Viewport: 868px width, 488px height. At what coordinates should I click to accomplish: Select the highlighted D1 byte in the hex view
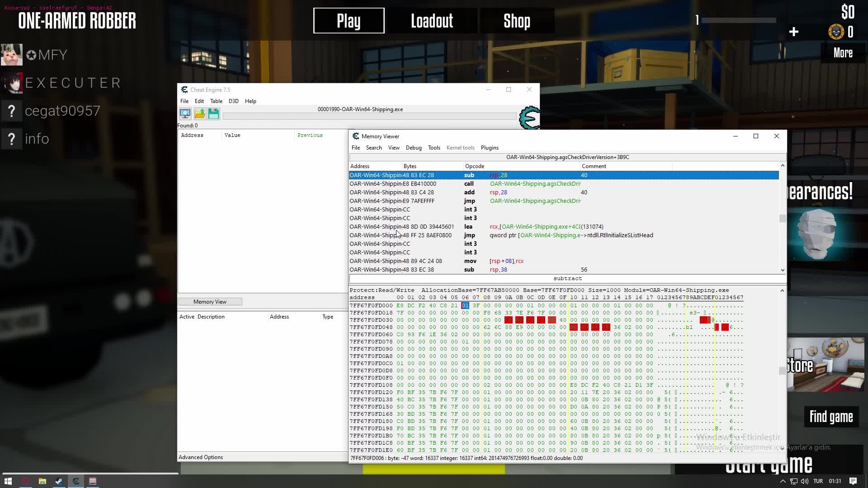tap(465, 305)
